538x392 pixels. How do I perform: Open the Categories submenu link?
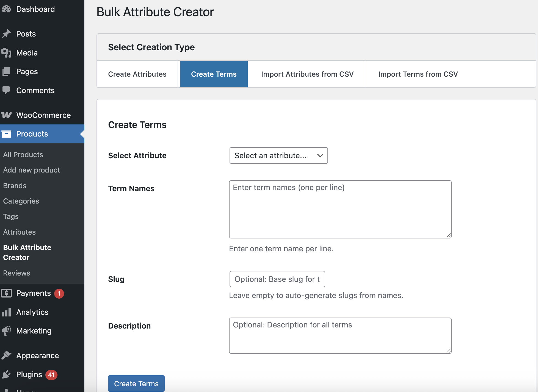[x=21, y=201]
